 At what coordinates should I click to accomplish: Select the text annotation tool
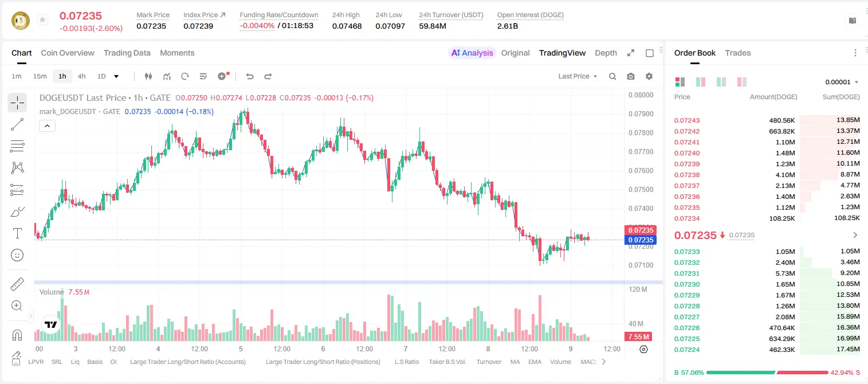17,233
